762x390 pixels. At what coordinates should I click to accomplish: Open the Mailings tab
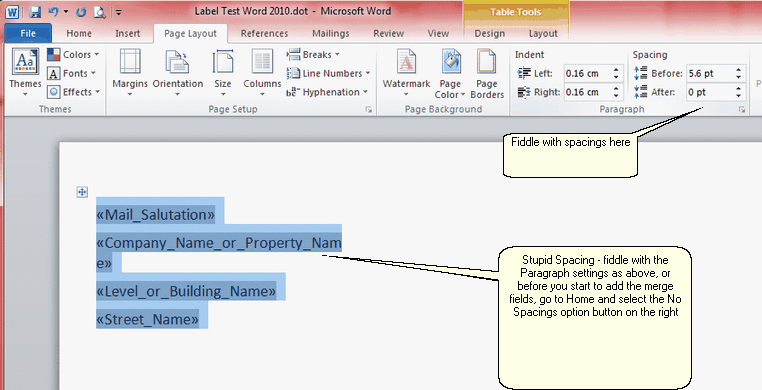[x=330, y=34]
